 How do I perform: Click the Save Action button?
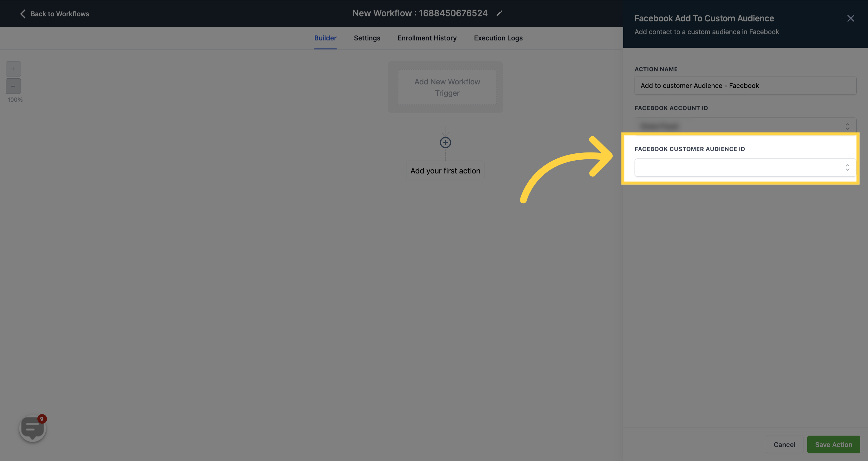tap(834, 444)
